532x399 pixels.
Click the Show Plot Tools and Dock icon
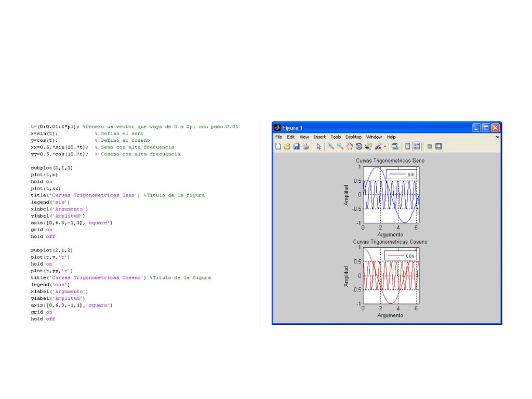pos(438,146)
